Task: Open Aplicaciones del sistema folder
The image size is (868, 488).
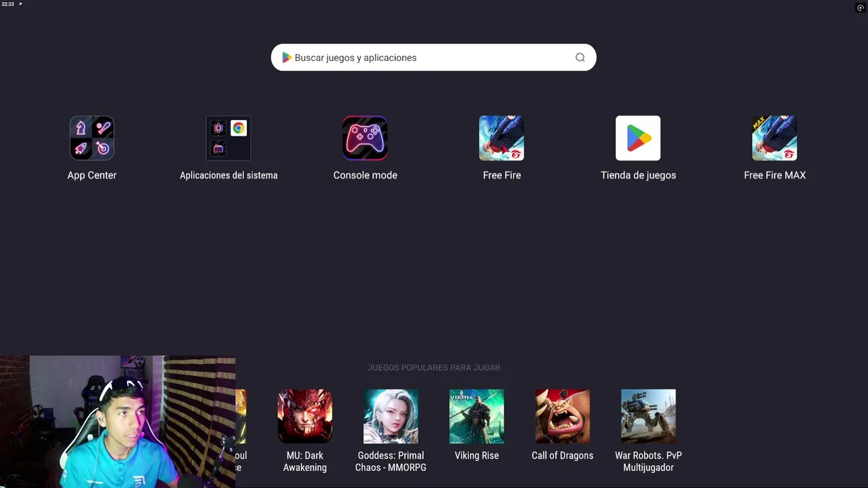Action: (x=229, y=138)
